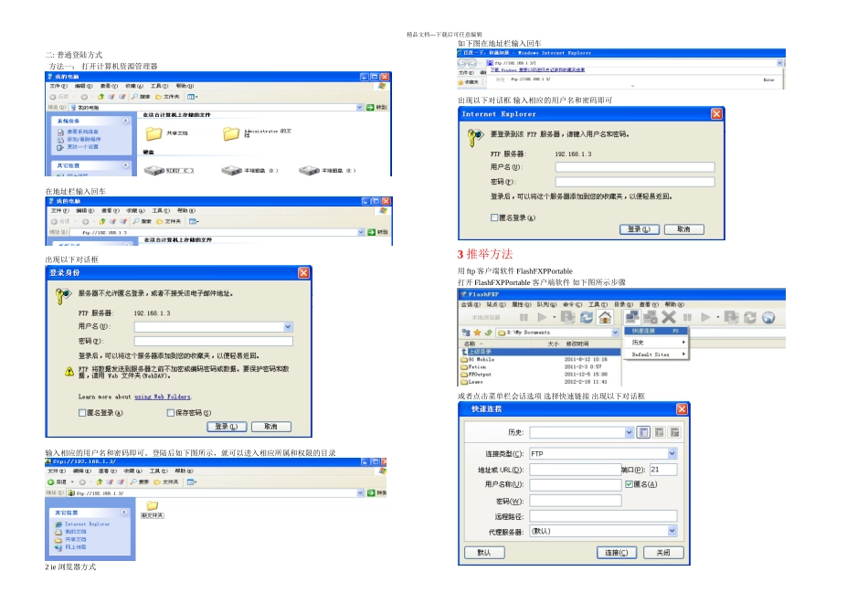868x614 pixels.
Task: Open FlashFXP's D:\My Documents path dropdown
Action: 615,333
